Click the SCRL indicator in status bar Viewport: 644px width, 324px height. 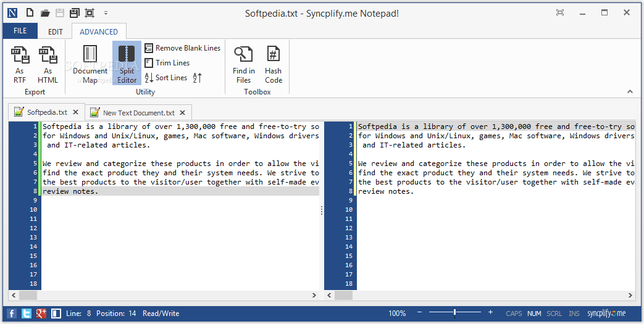click(554, 314)
